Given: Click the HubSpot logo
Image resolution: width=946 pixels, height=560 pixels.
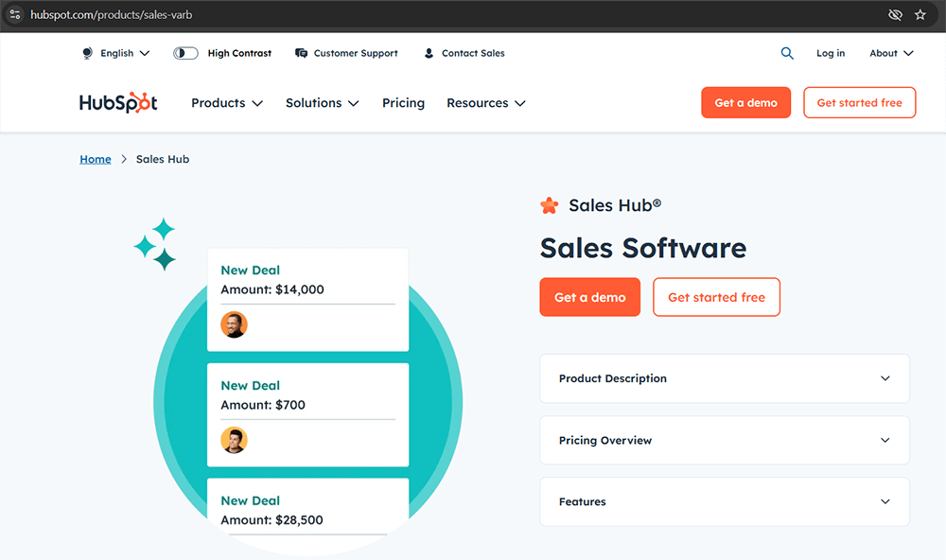Looking at the screenshot, I should pos(118,103).
